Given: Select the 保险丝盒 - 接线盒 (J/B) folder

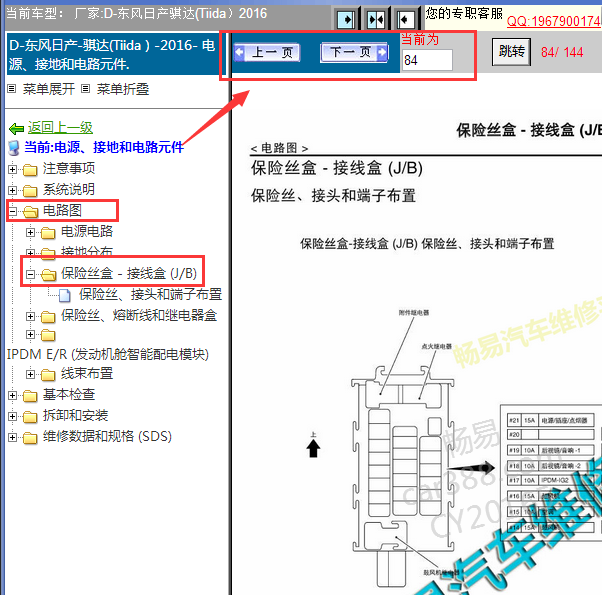Looking at the screenshot, I should coord(129,273).
